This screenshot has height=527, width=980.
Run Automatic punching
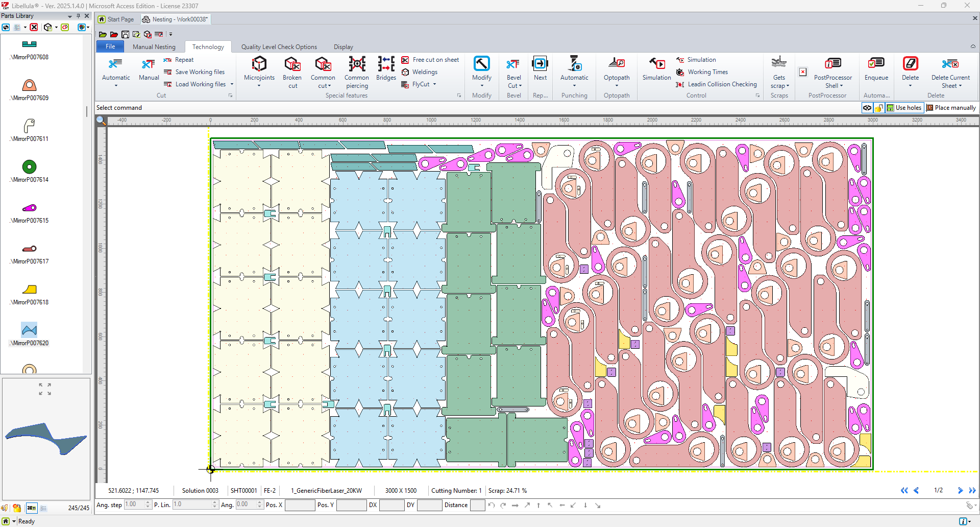[574, 68]
